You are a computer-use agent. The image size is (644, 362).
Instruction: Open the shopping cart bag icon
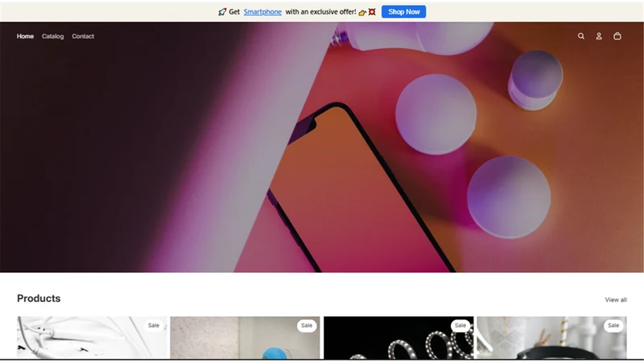[617, 36]
